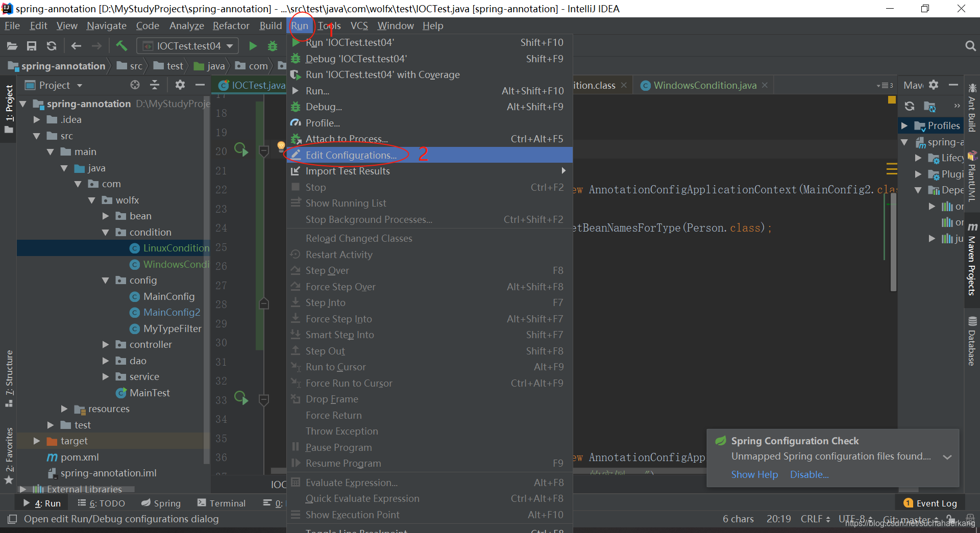Image resolution: width=980 pixels, height=533 pixels.
Task: Open Project panel settings gear
Action: 180,85
